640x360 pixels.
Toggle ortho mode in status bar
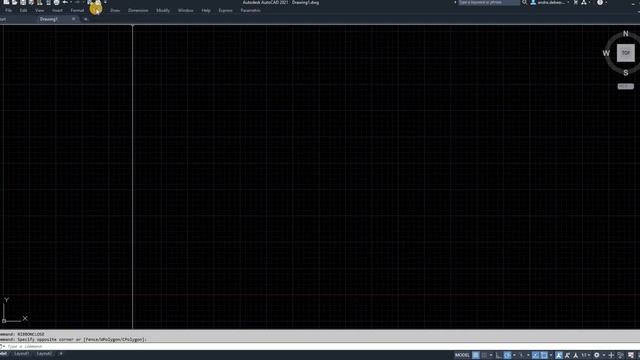tap(498, 355)
